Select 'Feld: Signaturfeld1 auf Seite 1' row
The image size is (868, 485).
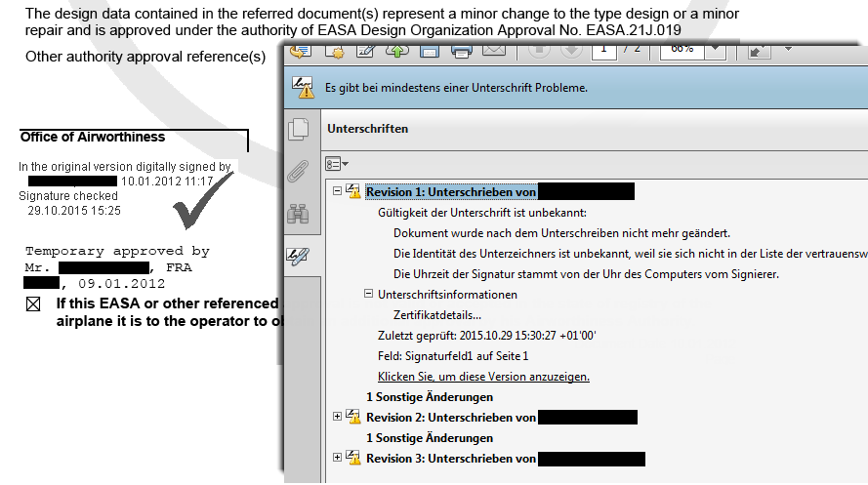(453, 356)
